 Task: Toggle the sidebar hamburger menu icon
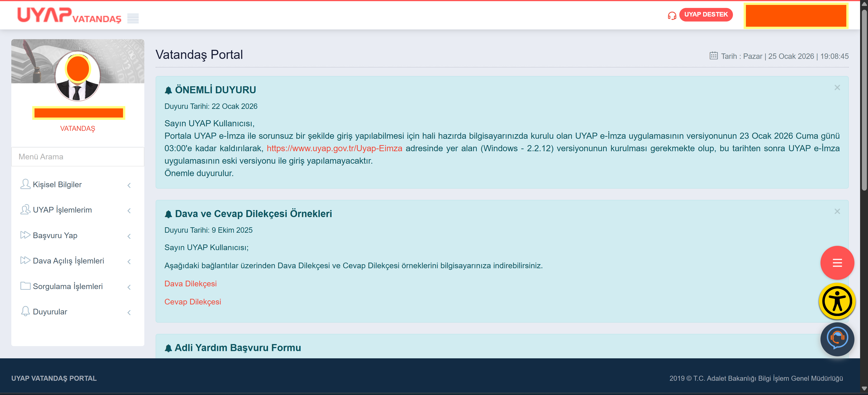pyautogui.click(x=133, y=18)
